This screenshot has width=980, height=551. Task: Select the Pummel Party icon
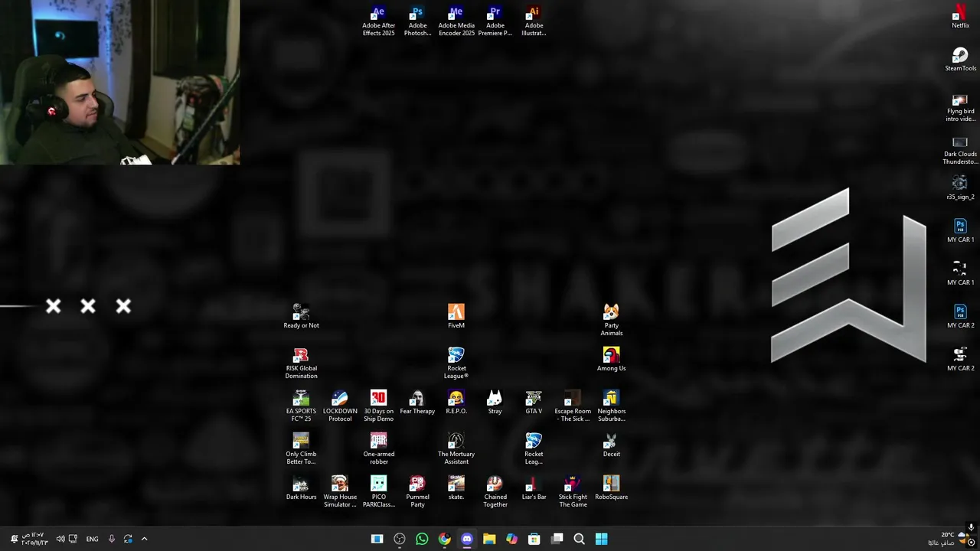(x=417, y=492)
